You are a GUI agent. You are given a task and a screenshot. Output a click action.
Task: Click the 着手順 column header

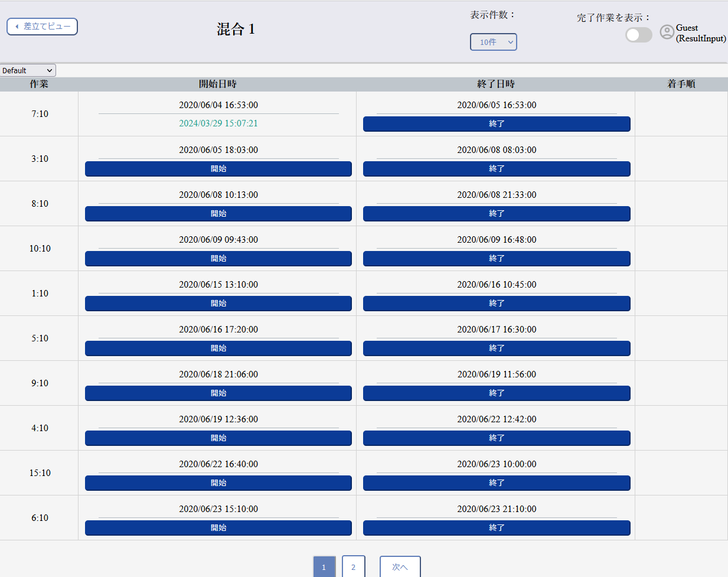(x=680, y=84)
